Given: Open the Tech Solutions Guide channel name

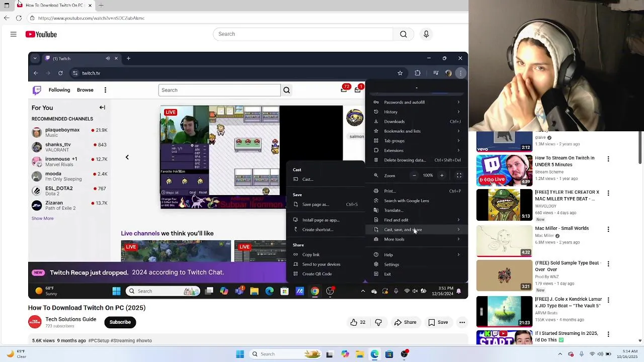Looking at the screenshot, I should click(x=71, y=319).
